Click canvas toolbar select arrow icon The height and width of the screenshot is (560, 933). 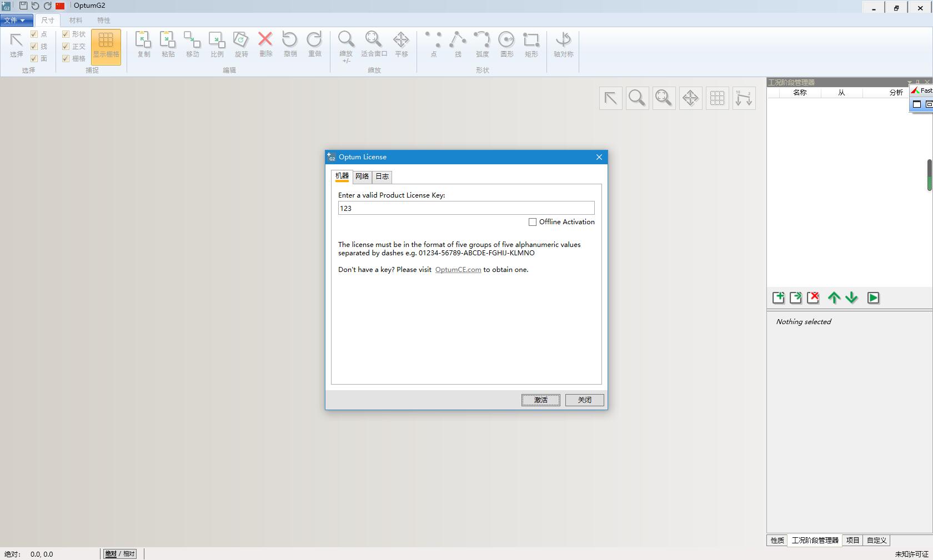[x=610, y=98]
